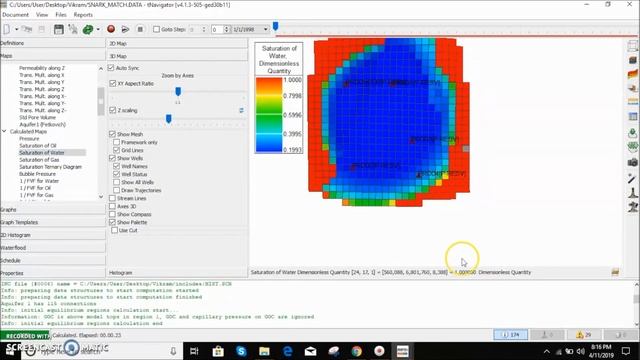Open the Files menu

61,15
